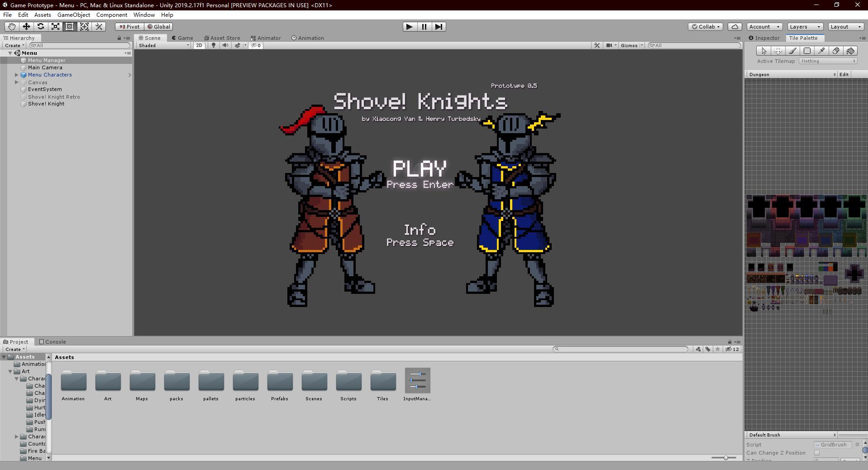Select the Tile Palette paintbrush tool
The image size is (868, 470).
tap(793, 51)
